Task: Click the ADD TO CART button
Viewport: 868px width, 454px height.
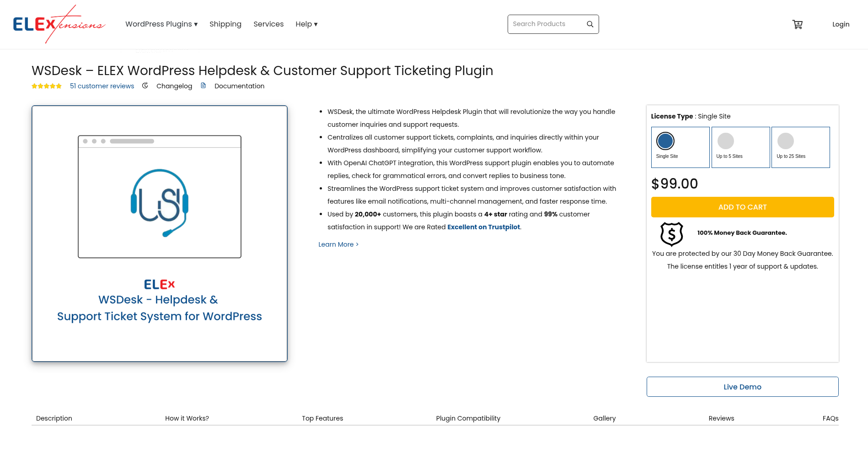Action: (x=742, y=207)
